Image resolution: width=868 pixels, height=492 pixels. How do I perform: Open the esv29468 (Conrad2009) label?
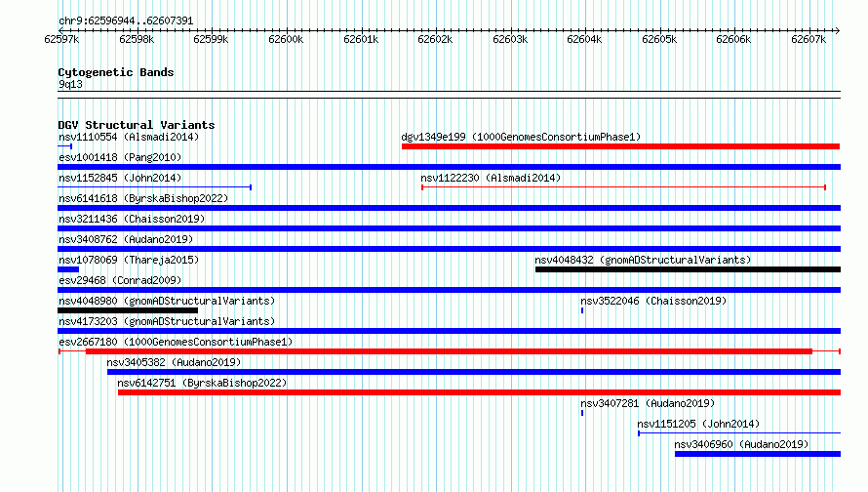pyautogui.click(x=120, y=280)
